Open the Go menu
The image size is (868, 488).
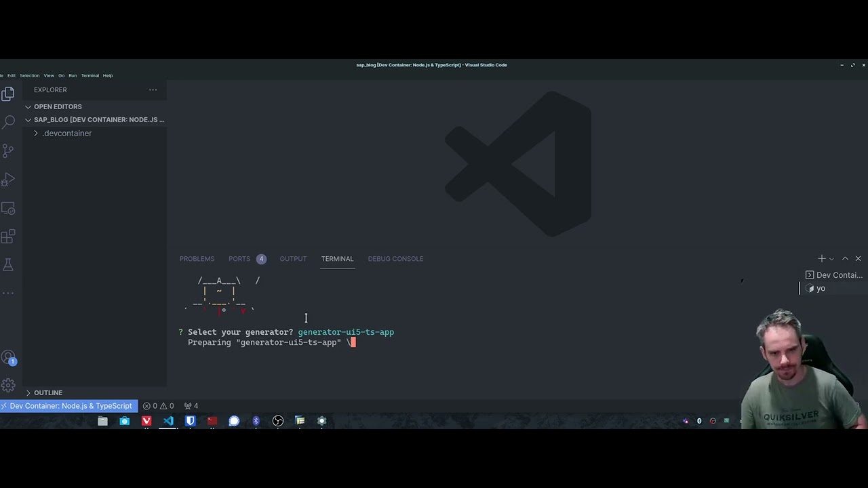click(61, 75)
